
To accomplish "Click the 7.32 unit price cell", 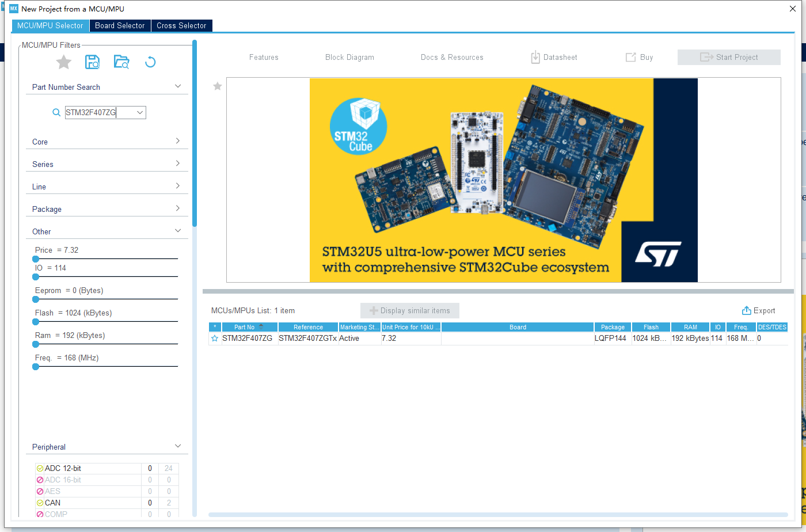I will pyautogui.click(x=411, y=339).
